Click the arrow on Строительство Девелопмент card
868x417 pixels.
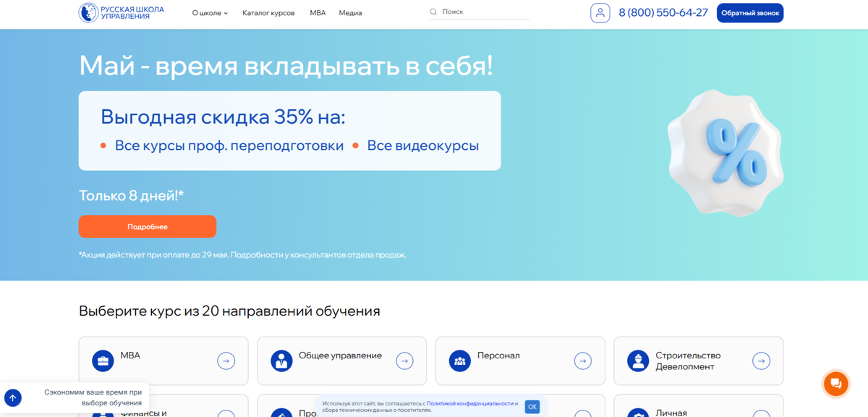point(761,361)
